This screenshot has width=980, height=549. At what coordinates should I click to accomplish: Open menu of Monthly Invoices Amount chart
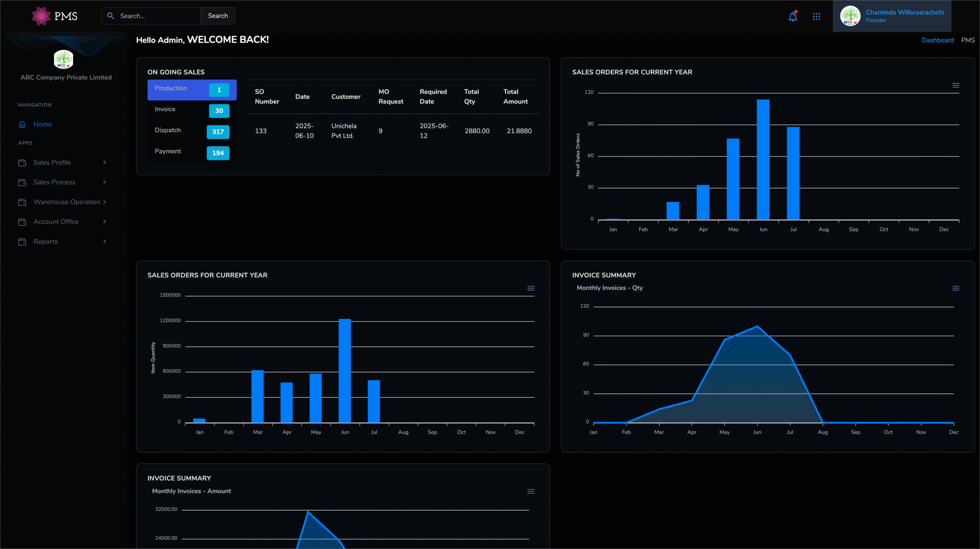tap(531, 491)
